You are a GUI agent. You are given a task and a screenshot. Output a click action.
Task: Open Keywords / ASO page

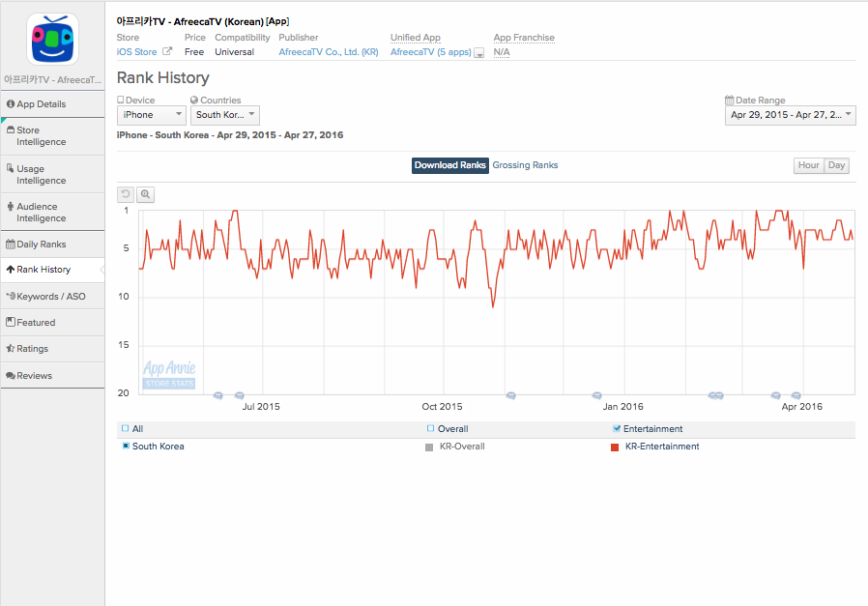52,296
